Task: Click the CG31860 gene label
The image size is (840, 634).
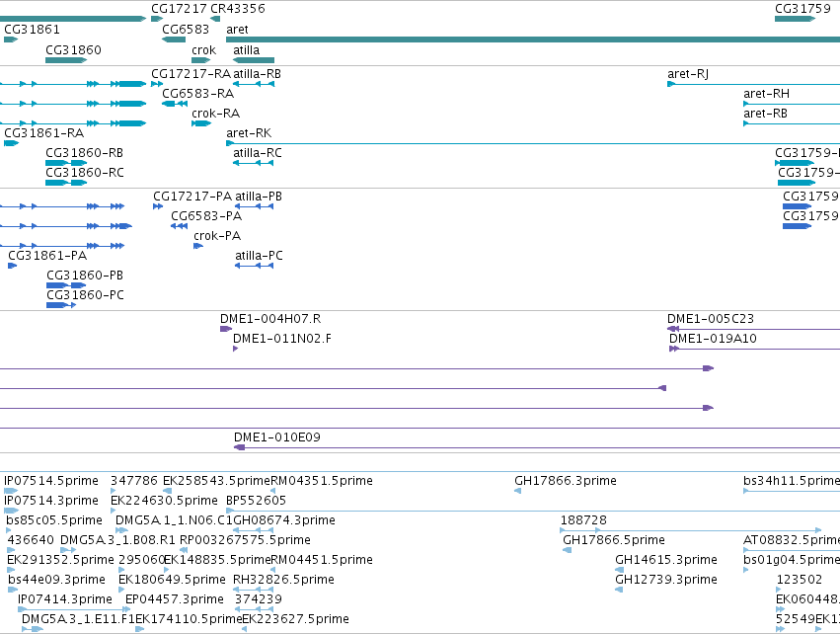Action: coord(73,49)
